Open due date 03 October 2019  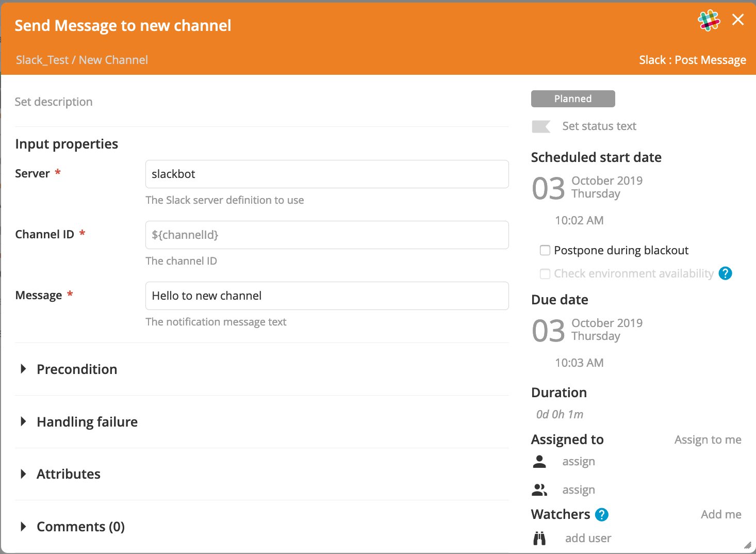587,330
